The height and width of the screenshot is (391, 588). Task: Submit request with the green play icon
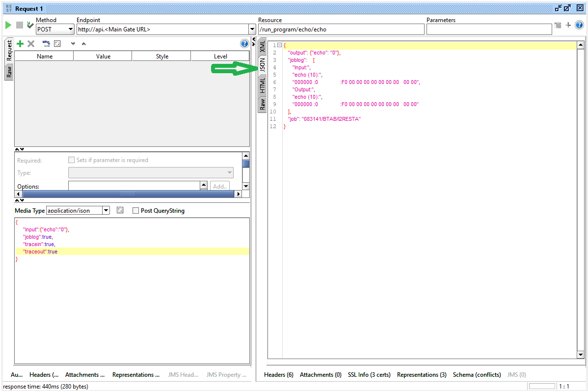tap(8, 25)
